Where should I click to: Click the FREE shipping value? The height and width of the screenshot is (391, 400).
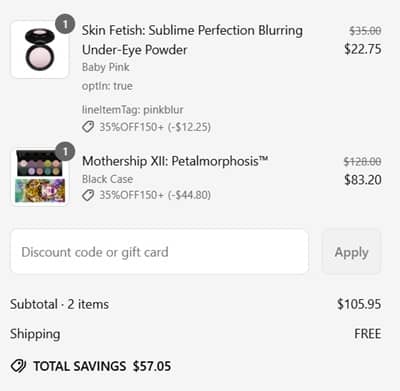[368, 334]
